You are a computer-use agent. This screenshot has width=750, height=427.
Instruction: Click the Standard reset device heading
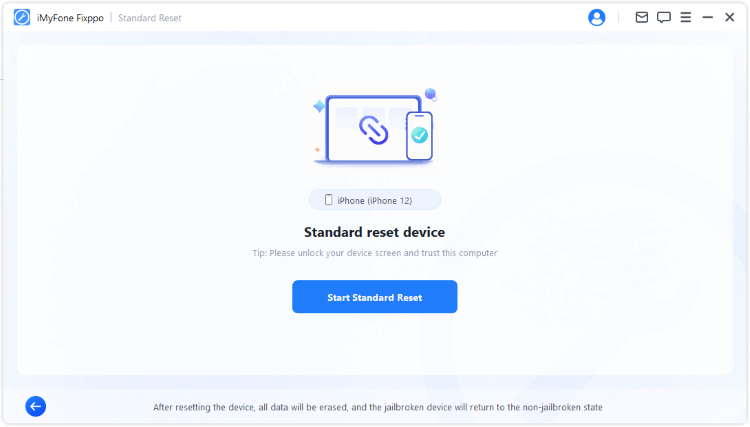[374, 233]
